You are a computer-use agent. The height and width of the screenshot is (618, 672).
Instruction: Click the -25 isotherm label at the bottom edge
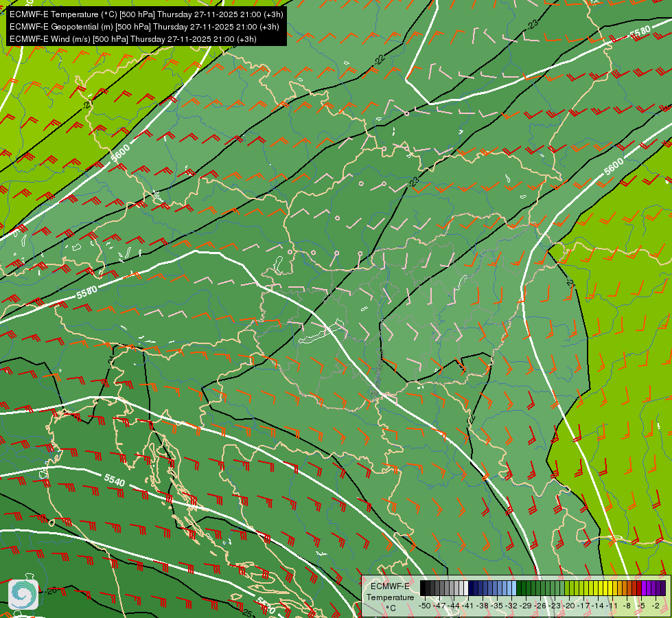pos(246,613)
